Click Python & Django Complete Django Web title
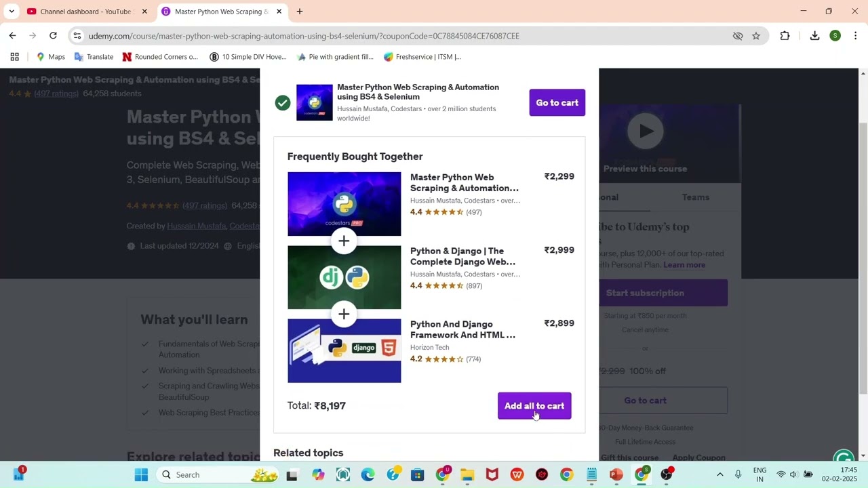 [x=462, y=256]
